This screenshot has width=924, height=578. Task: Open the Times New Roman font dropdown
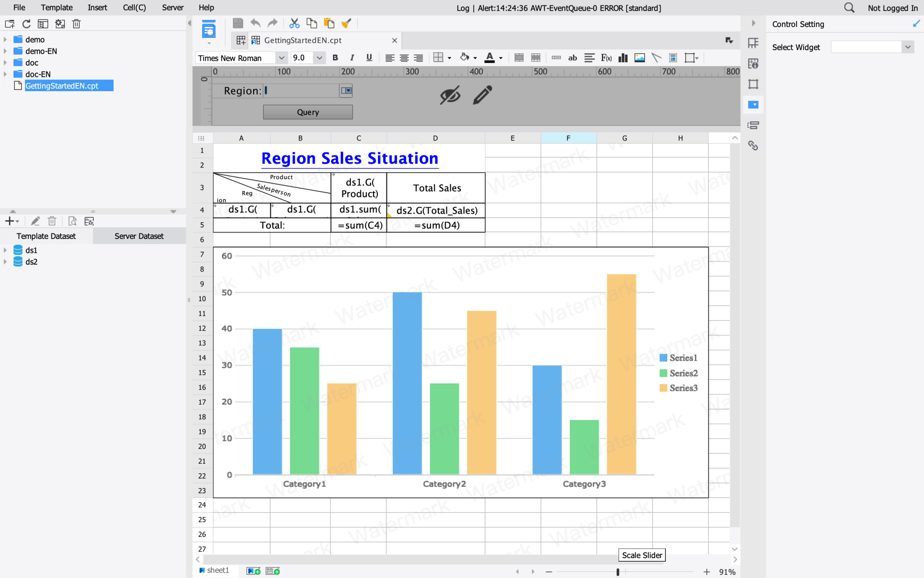click(281, 58)
